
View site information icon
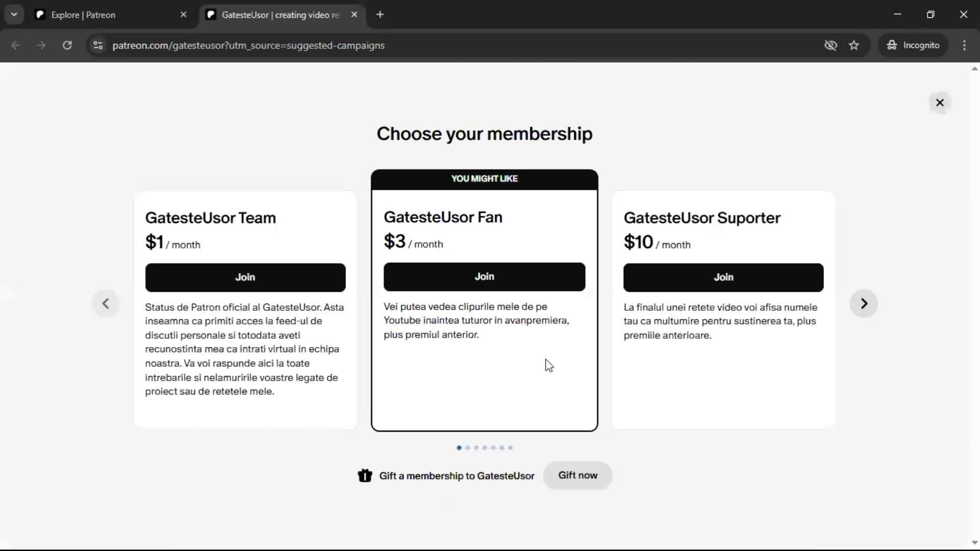click(98, 45)
